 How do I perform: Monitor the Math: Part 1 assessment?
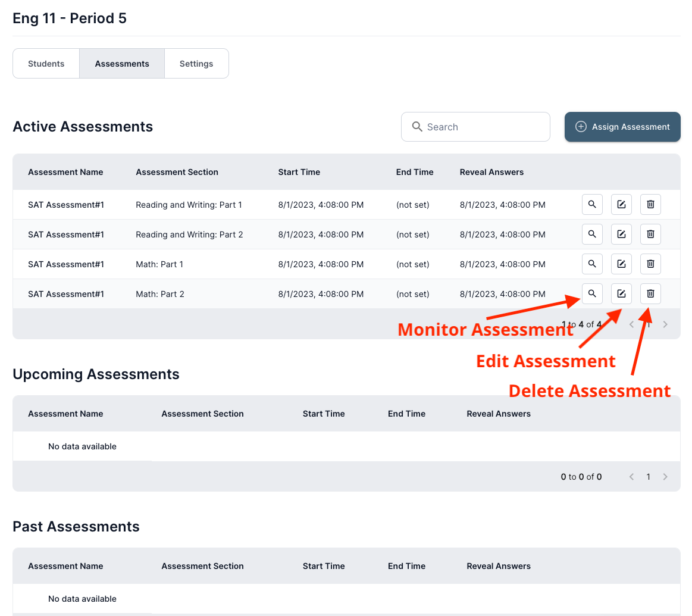[x=592, y=264]
